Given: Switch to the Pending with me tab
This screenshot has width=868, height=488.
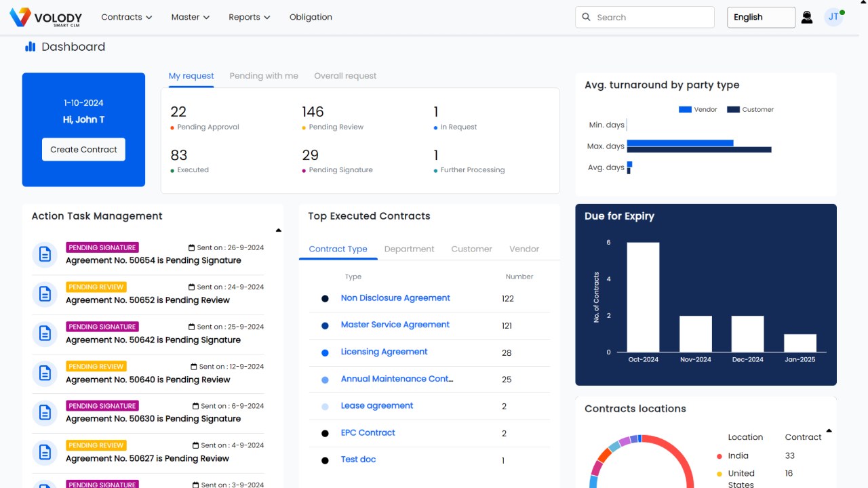Looking at the screenshot, I should click(x=264, y=76).
